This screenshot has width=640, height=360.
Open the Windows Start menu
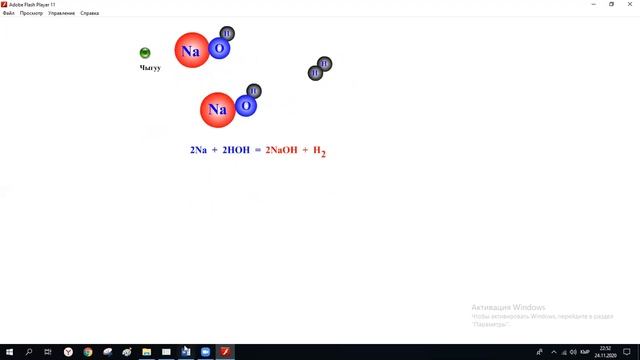pos(9,352)
